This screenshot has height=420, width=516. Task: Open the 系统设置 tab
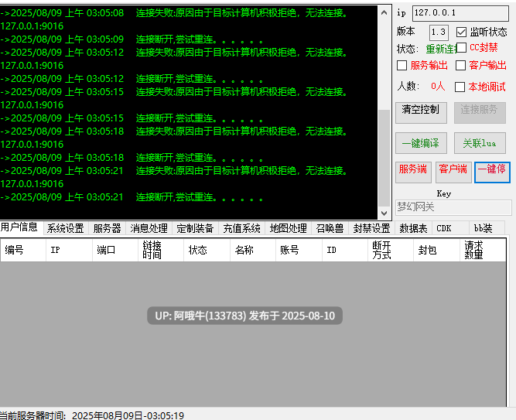pos(66,228)
